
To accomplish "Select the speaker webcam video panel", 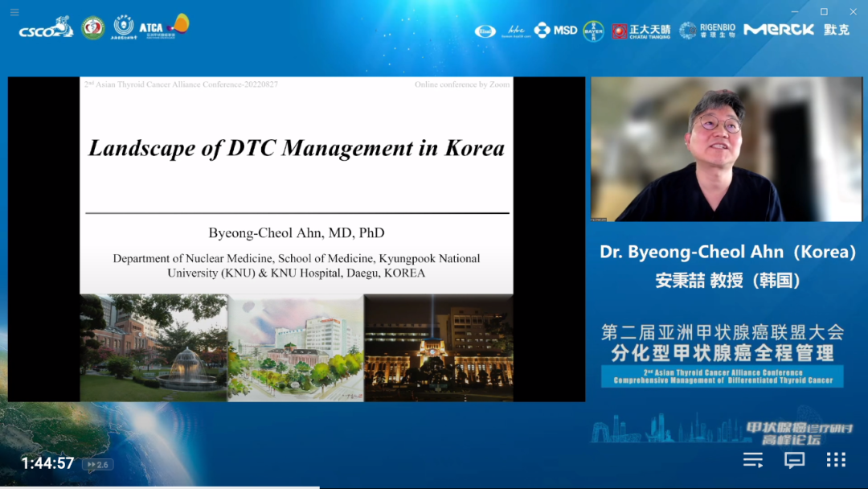I will point(726,150).
